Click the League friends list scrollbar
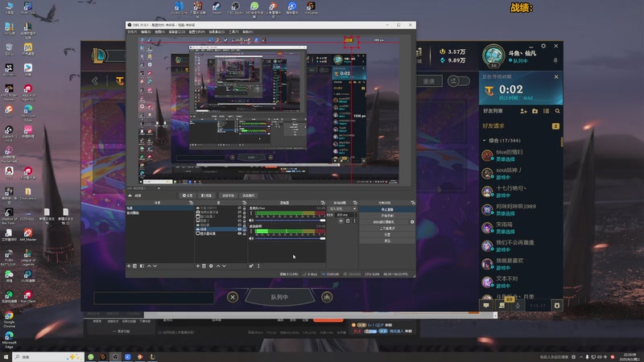 coord(561,142)
